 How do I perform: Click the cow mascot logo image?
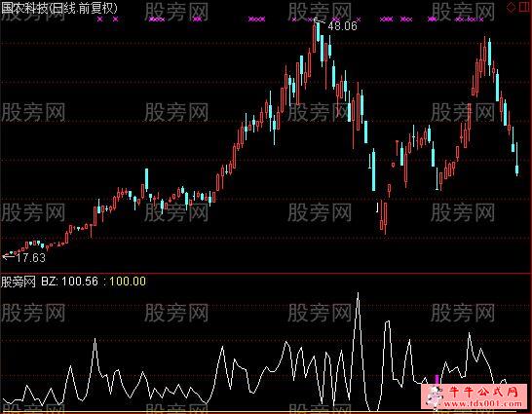435,396
